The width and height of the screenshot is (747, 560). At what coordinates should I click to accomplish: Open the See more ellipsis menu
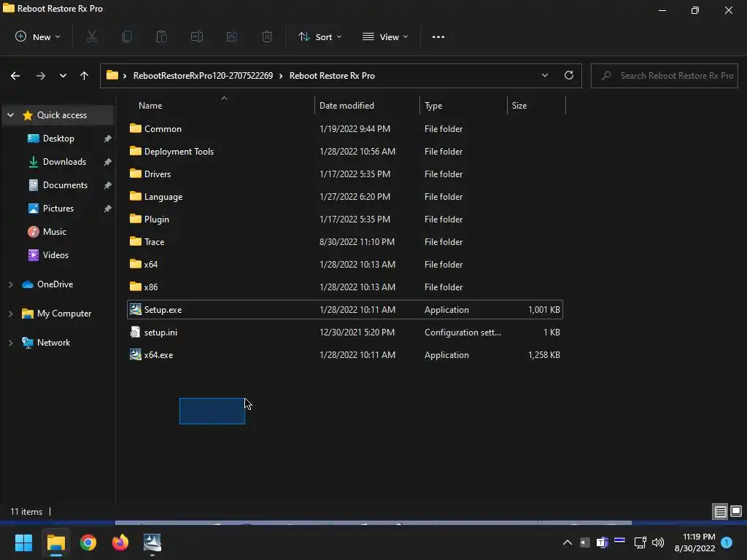click(x=438, y=36)
